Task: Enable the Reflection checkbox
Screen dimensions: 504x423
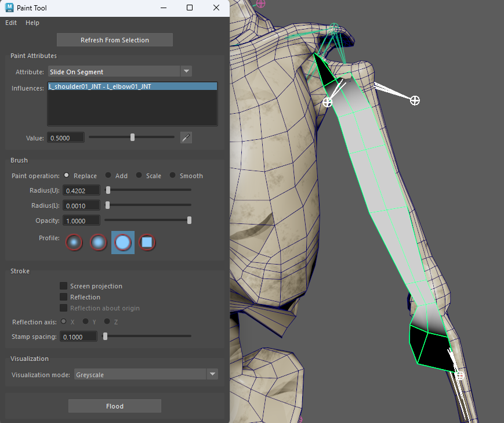Action: (64, 297)
